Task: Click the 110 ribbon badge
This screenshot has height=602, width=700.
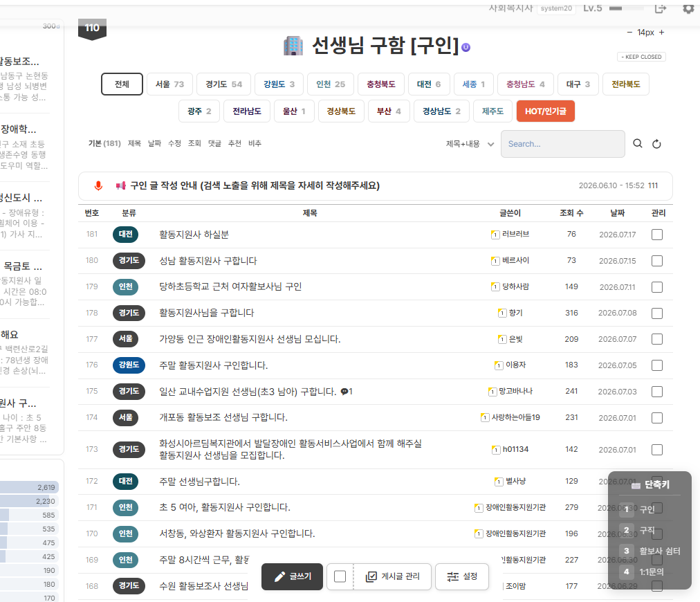Action: coord(92,29)
